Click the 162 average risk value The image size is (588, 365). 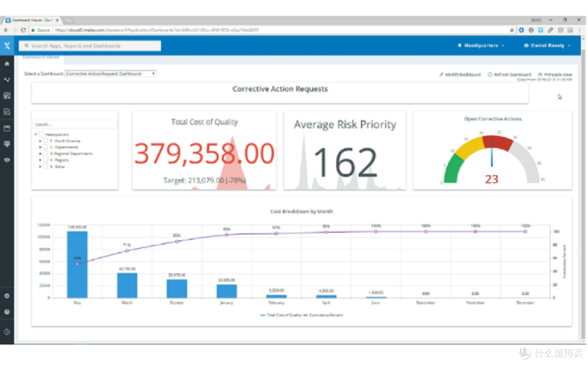point(345,163)
